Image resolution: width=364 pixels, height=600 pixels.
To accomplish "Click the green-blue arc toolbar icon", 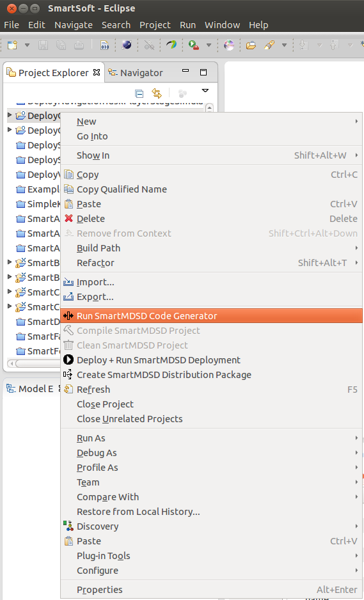I will [171, 45].
